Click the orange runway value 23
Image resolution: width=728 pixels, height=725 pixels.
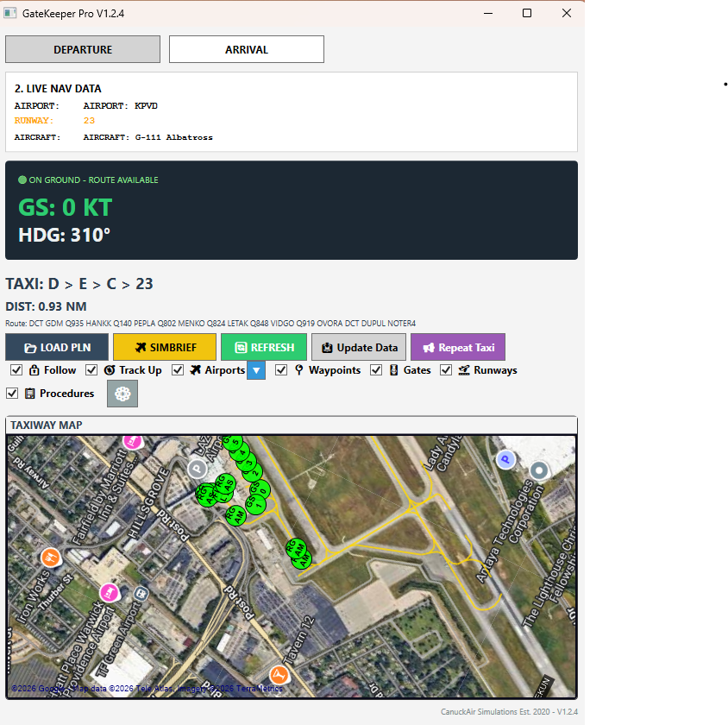click(x=89, y=121)
